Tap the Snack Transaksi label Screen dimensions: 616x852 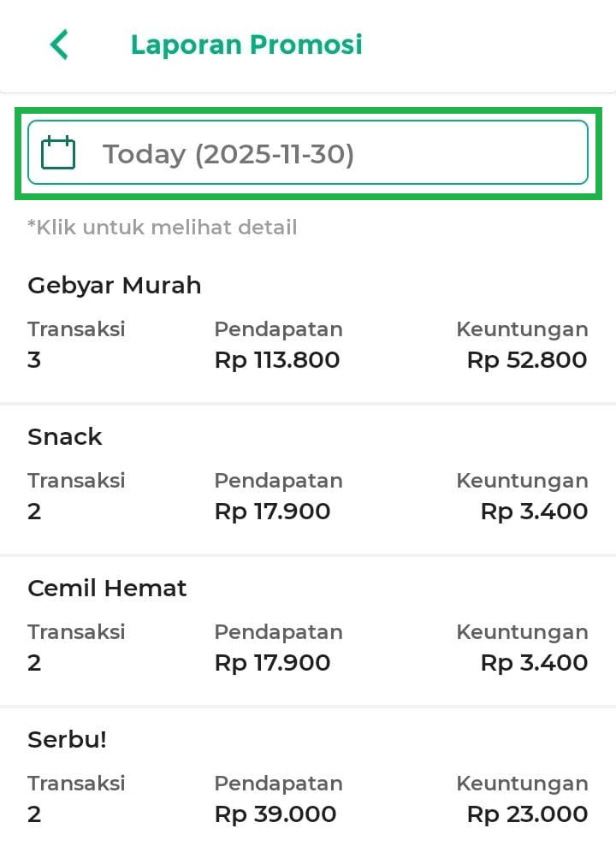pos(76,481)
